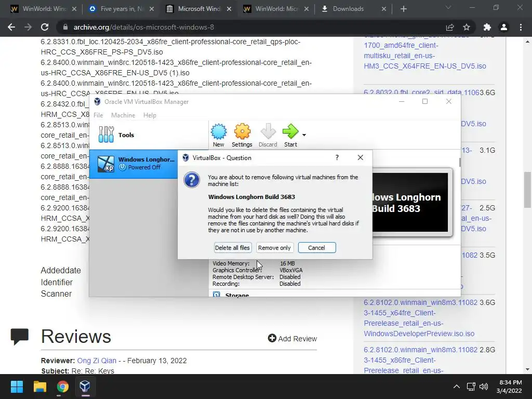Open 6.2.8102.0 x86fre Client Prerelease link
The height and width of the screenshot is (399, 532).
pos(420,360)
